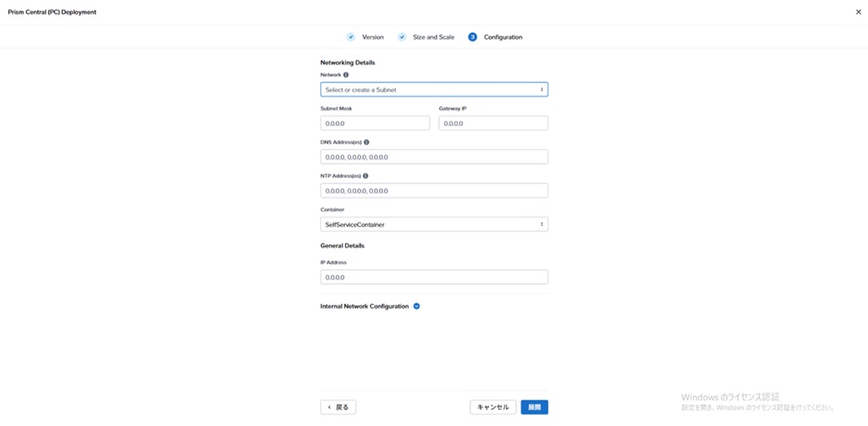Expand Internal Network Configuration with the chevron icon

416,306
